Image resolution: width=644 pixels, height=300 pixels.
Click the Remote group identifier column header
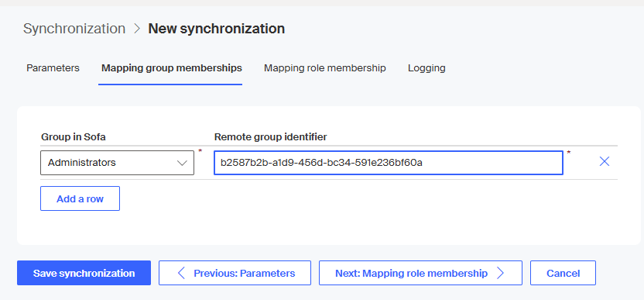pos(271,137)
